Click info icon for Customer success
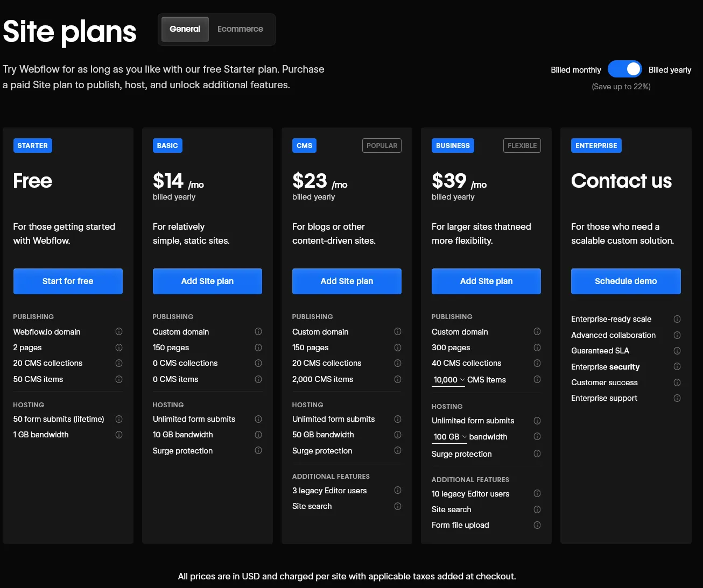The height and width of the screenshot is (588, 703). [677, 382]
